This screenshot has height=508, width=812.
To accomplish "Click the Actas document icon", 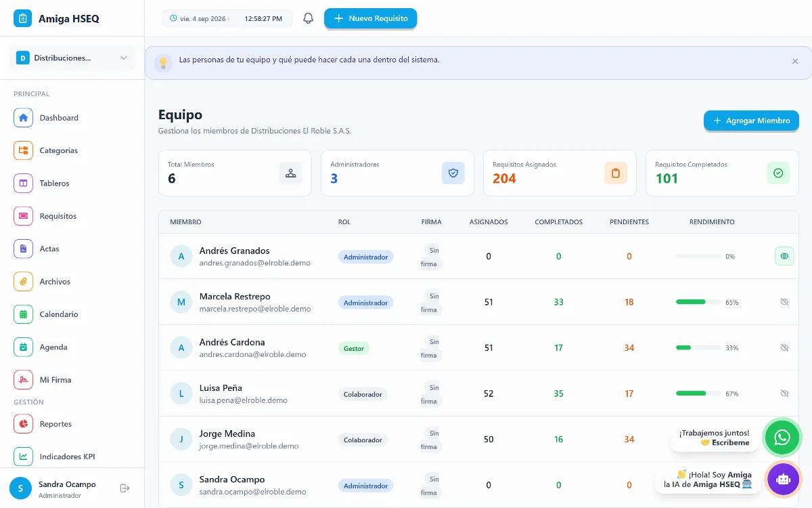I will 23,249.
